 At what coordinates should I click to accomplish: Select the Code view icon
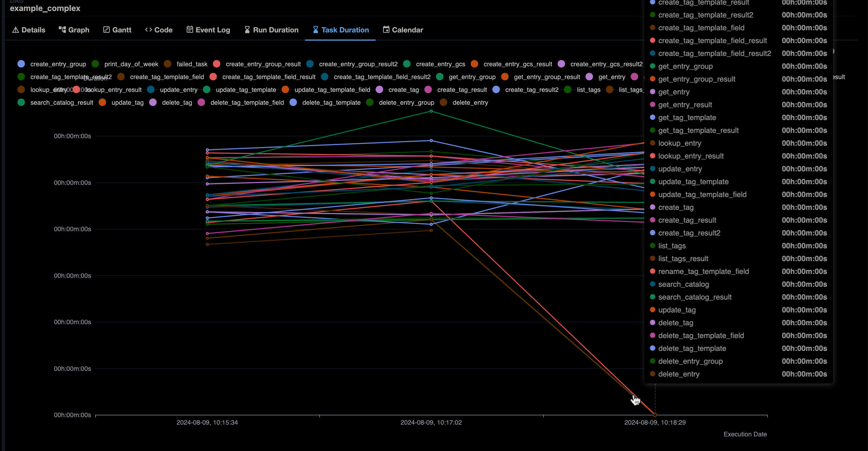[148, 30]
